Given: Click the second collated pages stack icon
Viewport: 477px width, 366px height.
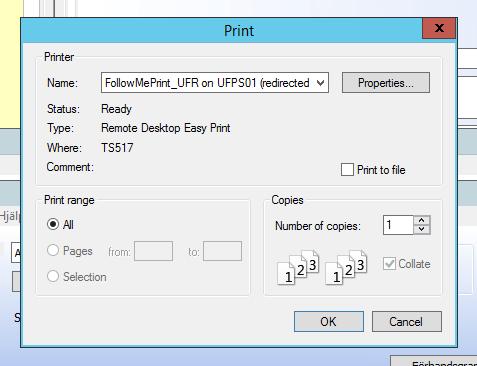Looking at the screenshot, I should click(346, 267).
